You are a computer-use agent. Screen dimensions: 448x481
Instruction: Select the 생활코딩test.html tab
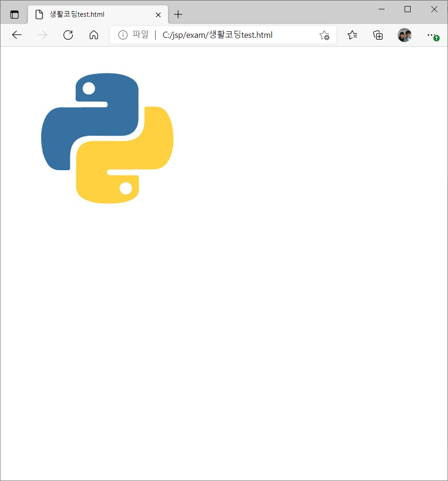point(98,14)
